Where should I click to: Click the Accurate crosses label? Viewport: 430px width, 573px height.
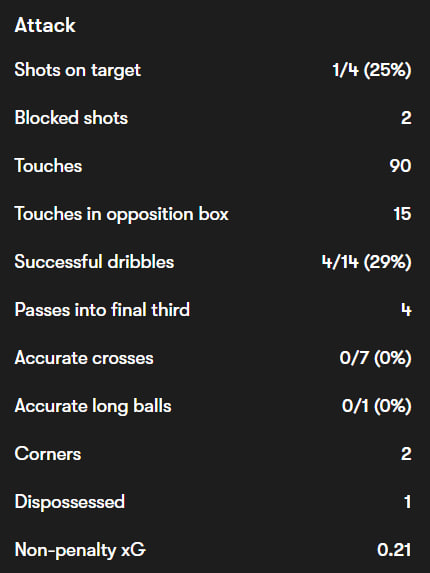click(x=84, y=358)
